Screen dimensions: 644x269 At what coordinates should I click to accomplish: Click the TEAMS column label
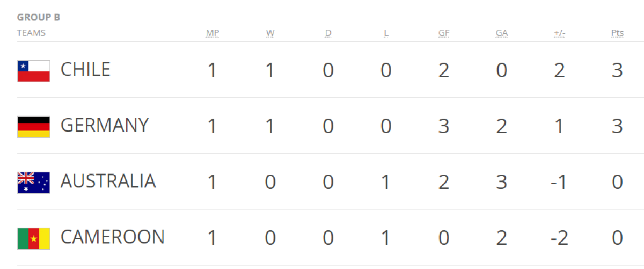[x=31, y=33]
